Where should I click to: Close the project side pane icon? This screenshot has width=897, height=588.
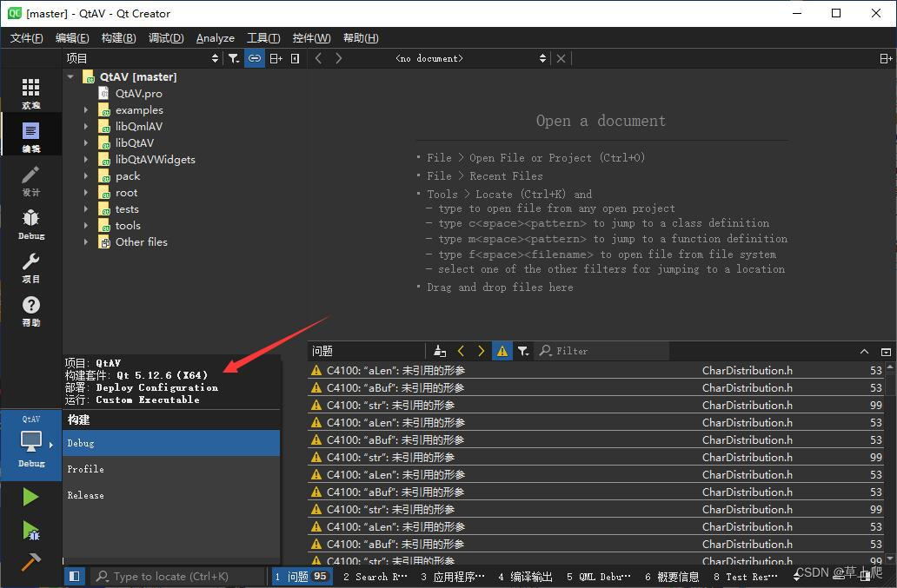coord(296,58)
